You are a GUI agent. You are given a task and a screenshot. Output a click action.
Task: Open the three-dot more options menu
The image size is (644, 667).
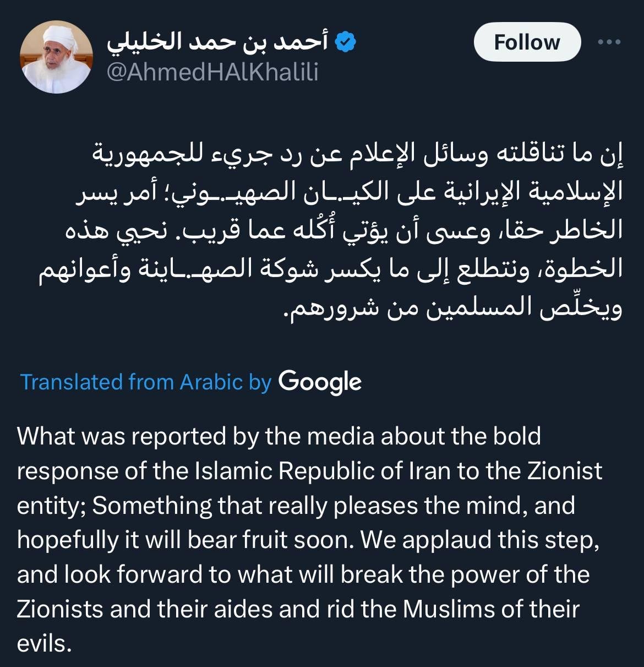pos(609,42)
